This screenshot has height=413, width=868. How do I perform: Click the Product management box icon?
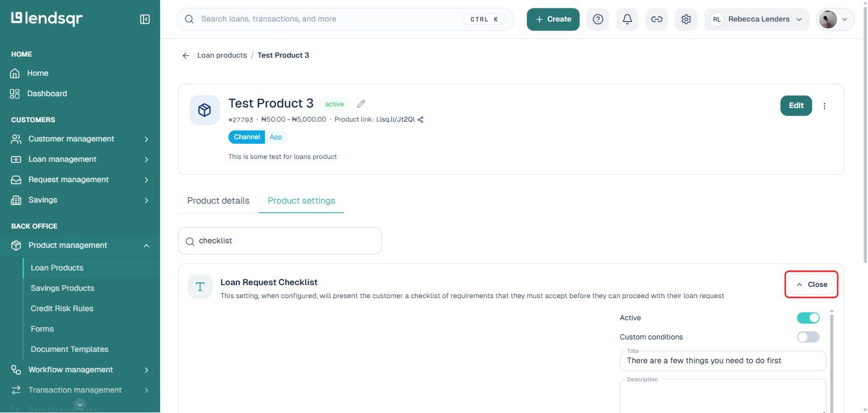point(16,245)
